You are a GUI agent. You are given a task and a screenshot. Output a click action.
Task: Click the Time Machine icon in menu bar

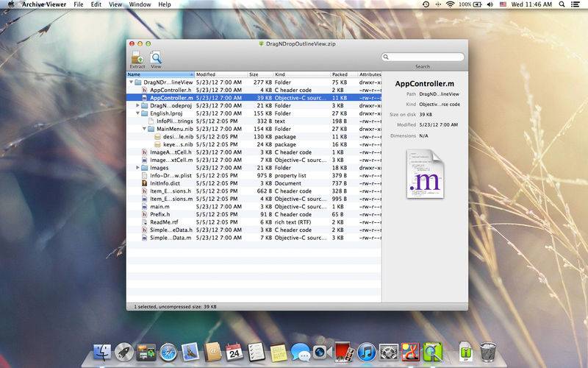[426, 4]
